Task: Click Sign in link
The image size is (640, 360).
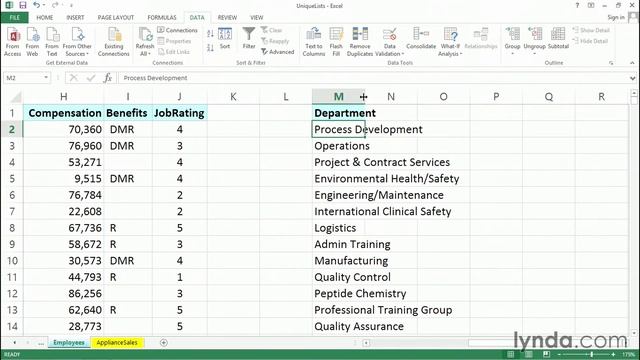Action: tap(616, 17)
